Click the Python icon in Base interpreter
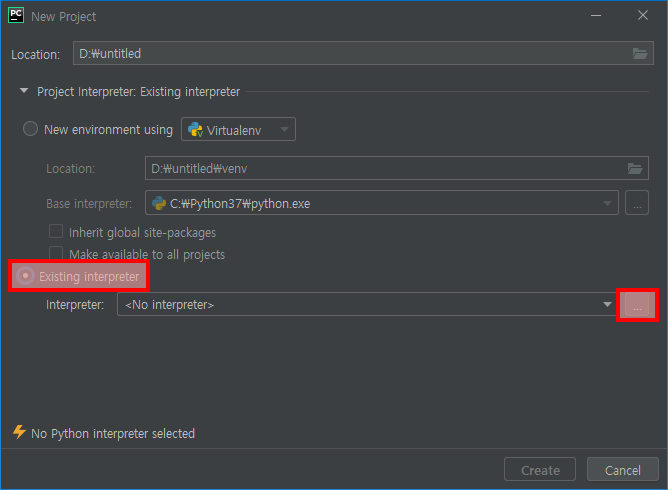 click(159, 203)
